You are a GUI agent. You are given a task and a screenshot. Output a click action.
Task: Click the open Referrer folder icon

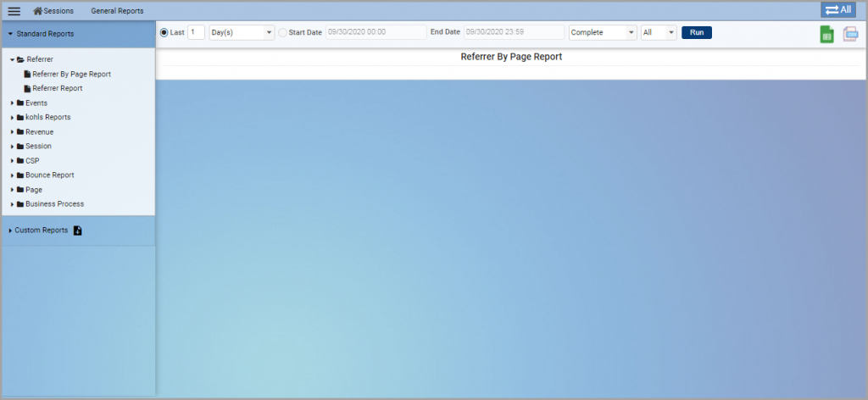pyautogui.click(x=20, y=59)
